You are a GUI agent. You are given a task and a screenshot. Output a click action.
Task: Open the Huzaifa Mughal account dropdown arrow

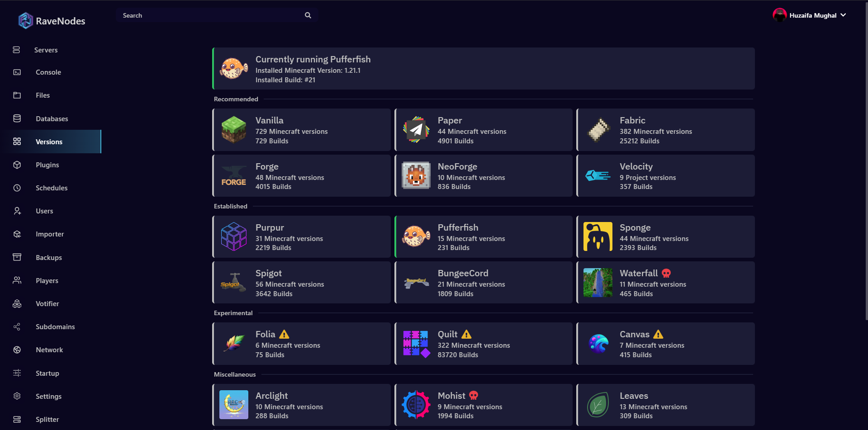(x=843, y=15)
